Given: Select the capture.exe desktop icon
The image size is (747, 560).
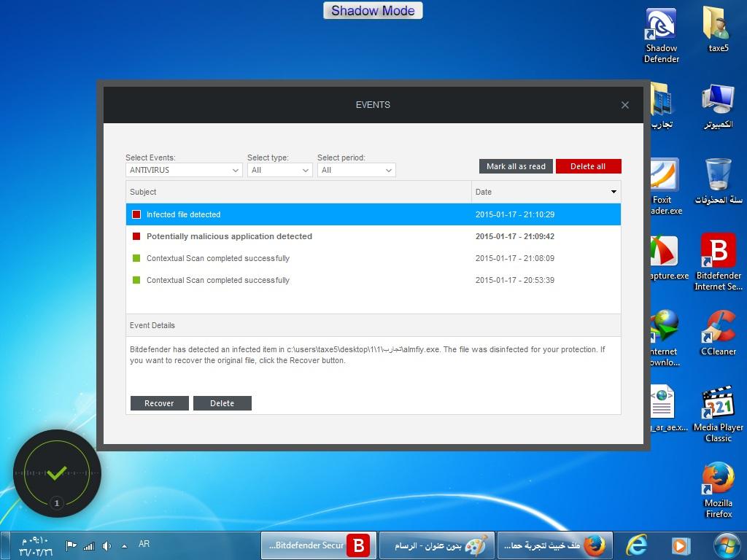Looking at the screenshot, I should point(669,258).
